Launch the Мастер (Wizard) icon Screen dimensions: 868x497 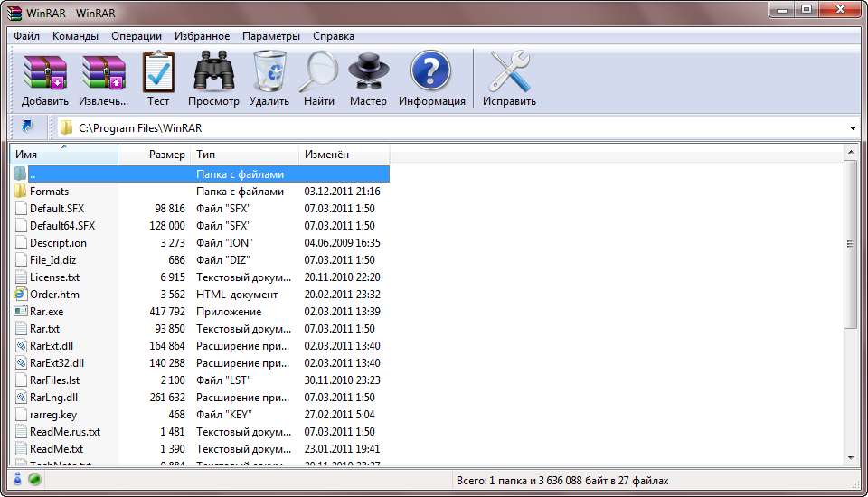[x=368, y=72]
